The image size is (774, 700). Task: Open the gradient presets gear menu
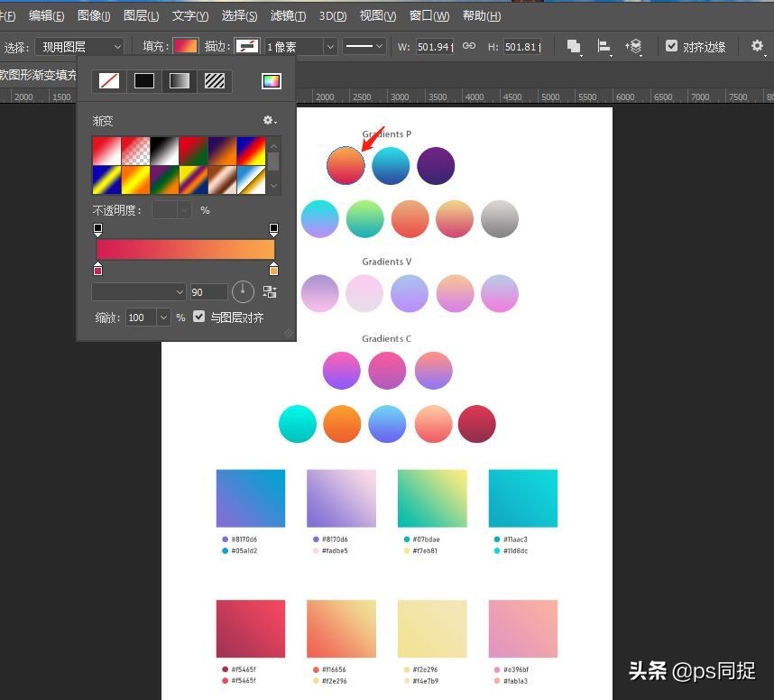pos(270,121)
